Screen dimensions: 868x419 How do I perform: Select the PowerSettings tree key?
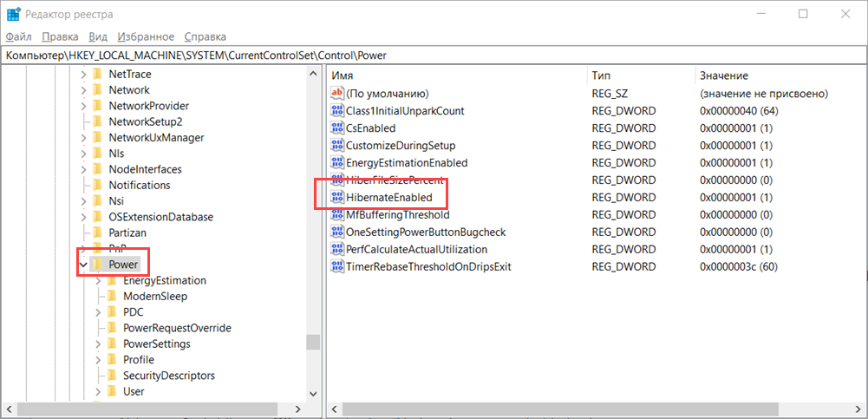click(x=157, y=344)
